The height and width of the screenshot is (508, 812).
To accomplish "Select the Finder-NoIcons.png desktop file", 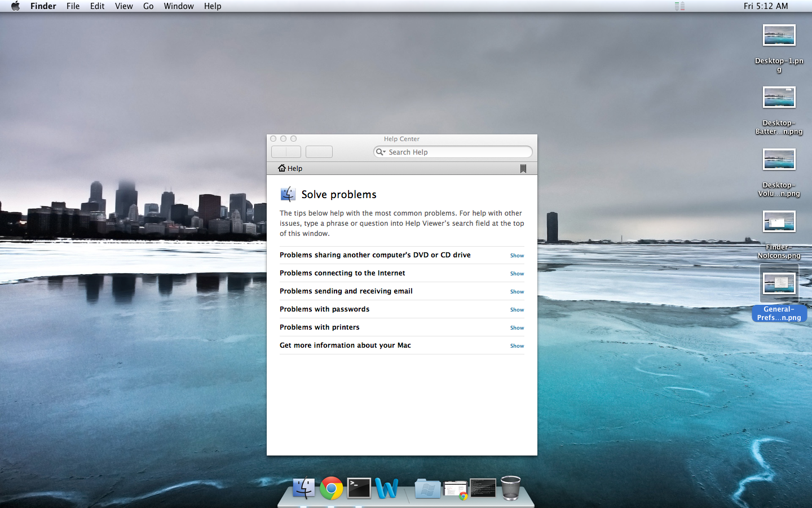I will 779,222.
